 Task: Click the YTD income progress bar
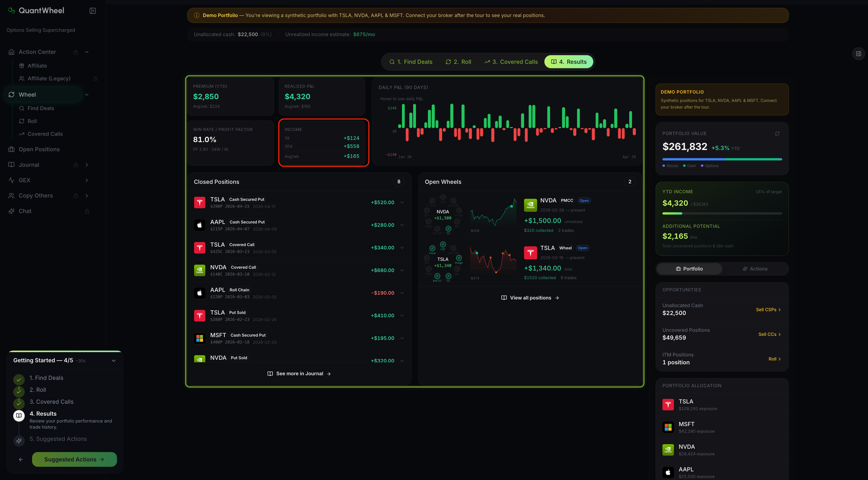(x=722, y=214)
